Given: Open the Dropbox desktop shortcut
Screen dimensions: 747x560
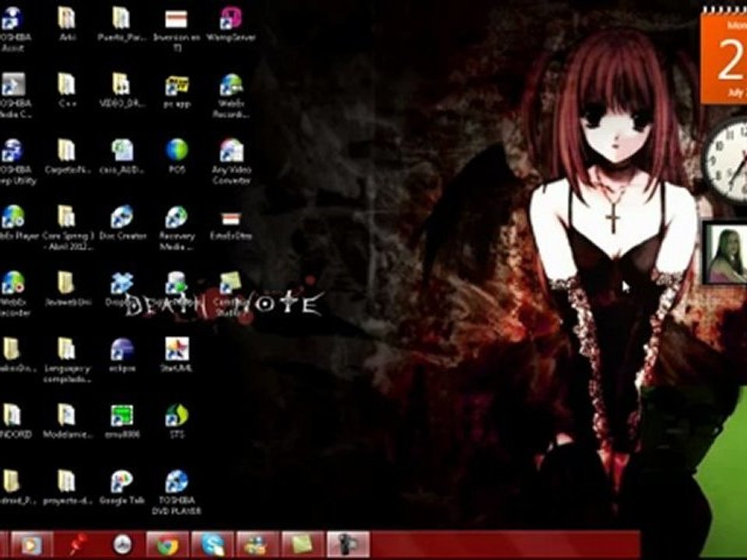Looking at the screenshot, I should click(121, 288).
